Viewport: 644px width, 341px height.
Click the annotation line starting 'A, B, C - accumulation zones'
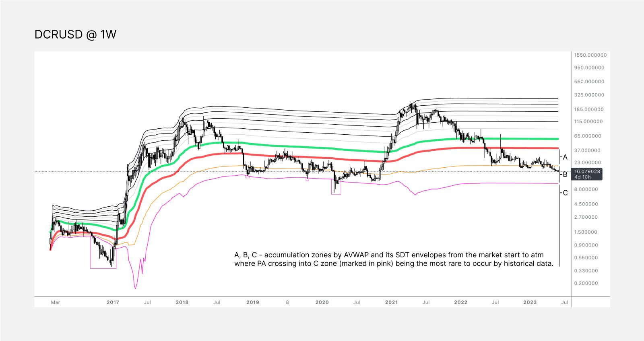tap(389, 255)
